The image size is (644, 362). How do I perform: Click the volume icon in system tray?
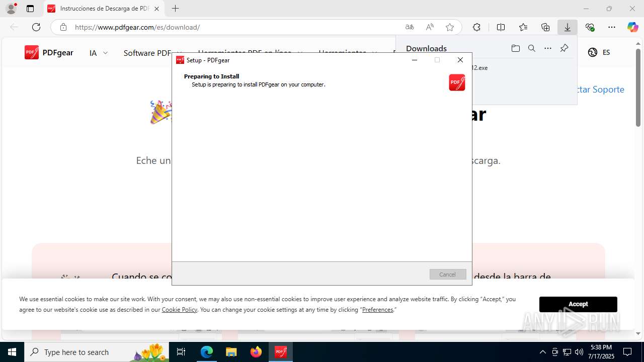[x=579, y=352]
